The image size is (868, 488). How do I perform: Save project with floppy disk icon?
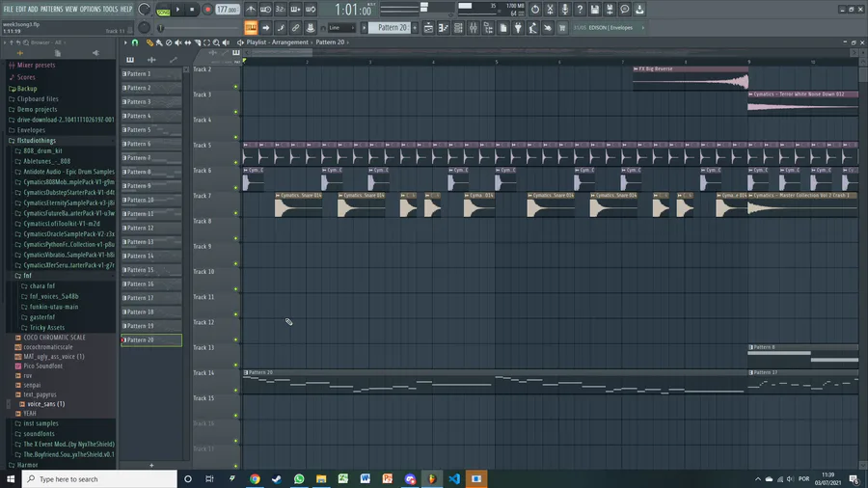click(x=594, y=10)
